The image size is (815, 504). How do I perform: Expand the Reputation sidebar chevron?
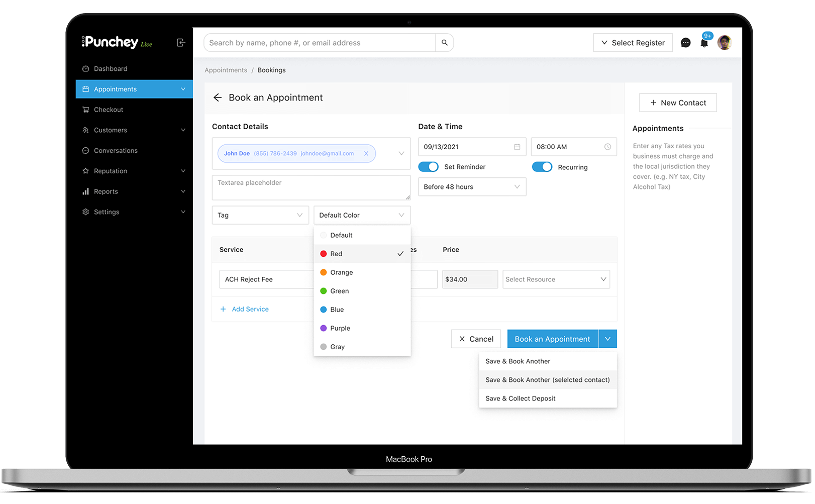point(183,171)
